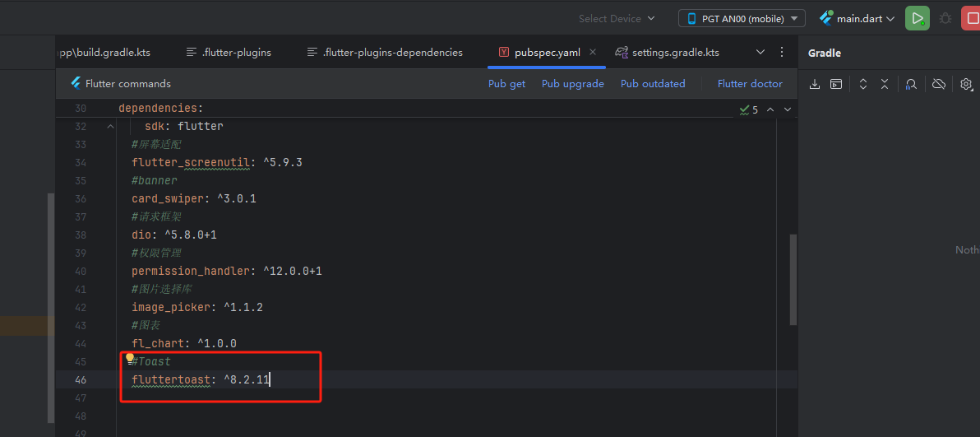
Task: Click the editor vertical scrollbar thumb
Action: (793, 280)
